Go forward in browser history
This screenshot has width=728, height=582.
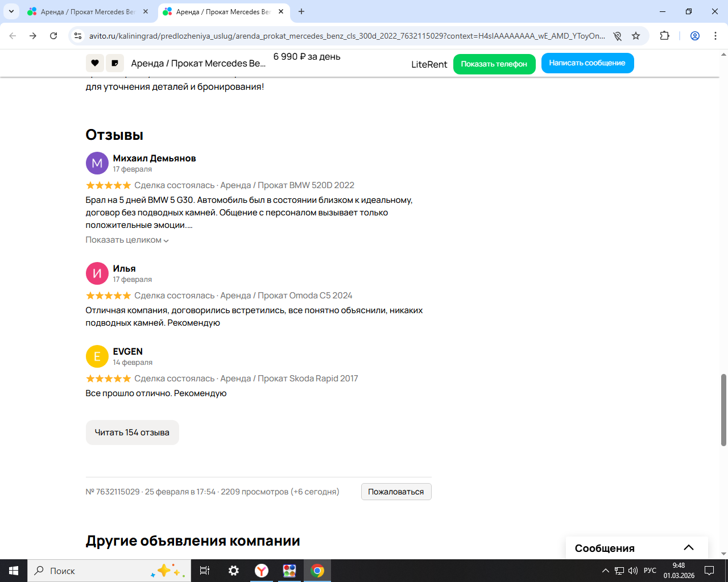point(33,36)
